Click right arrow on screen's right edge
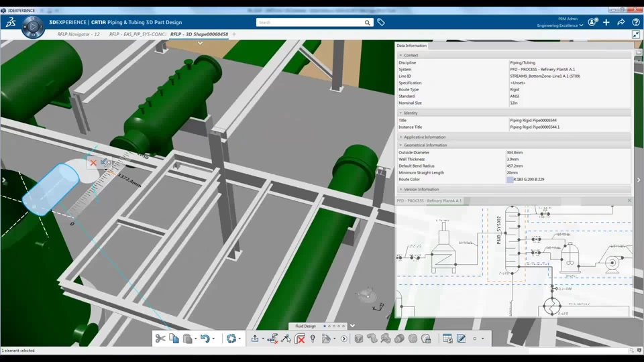644x362 pixels. (639, 180)
